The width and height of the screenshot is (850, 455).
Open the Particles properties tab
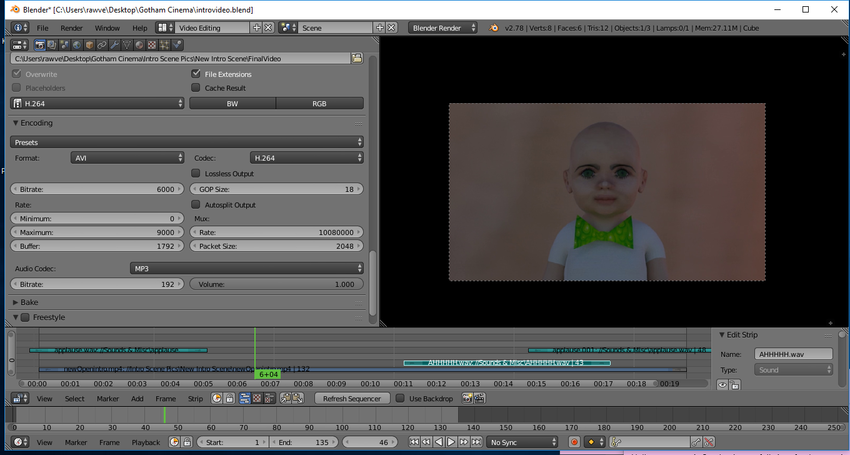point(164,44)
